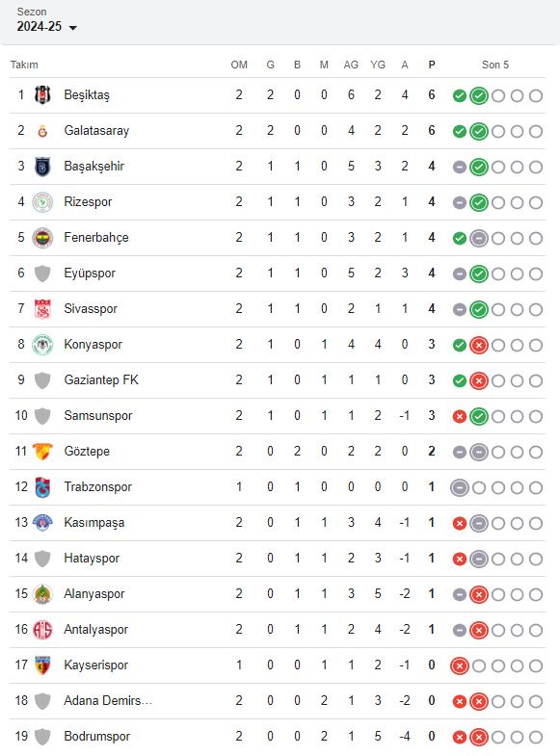This screenshot has height=756, width=560.
Task: Click the Göztepe club badge
Action: (x=42, y=452)
